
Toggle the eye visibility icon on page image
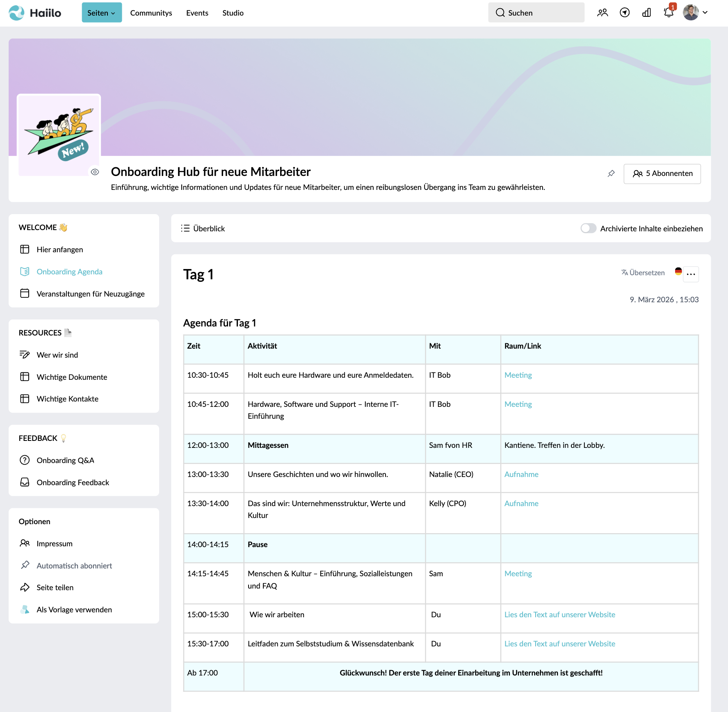tap(95, 172)
